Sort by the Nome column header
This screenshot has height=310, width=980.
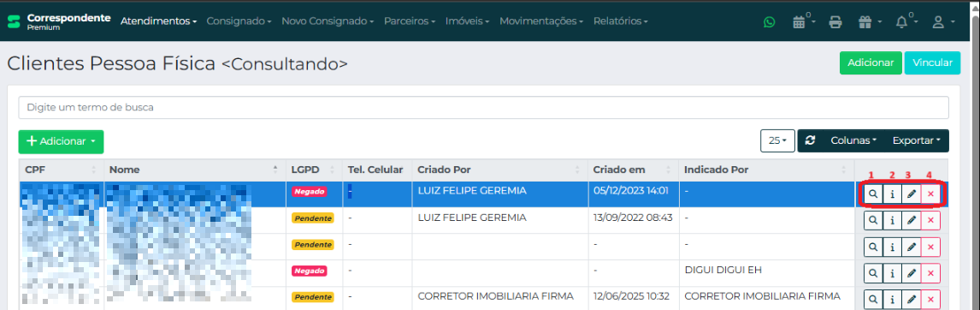[x=194, y=170]
